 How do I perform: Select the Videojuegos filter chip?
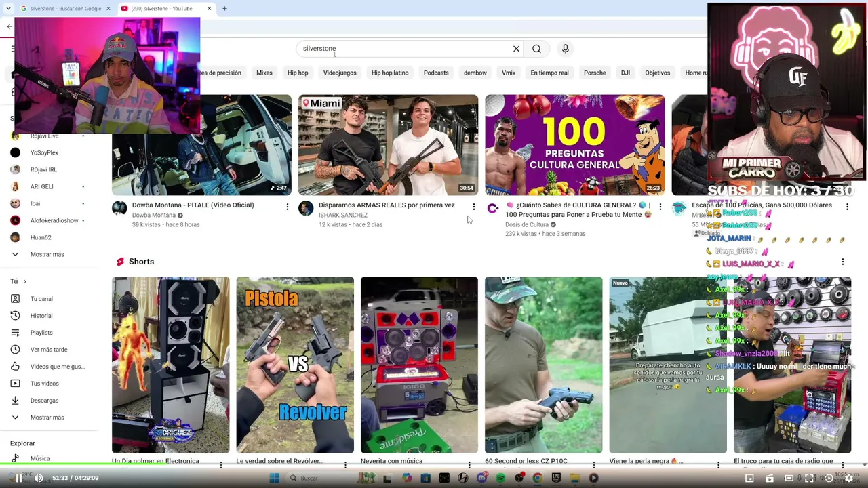[x=340, y=73]
